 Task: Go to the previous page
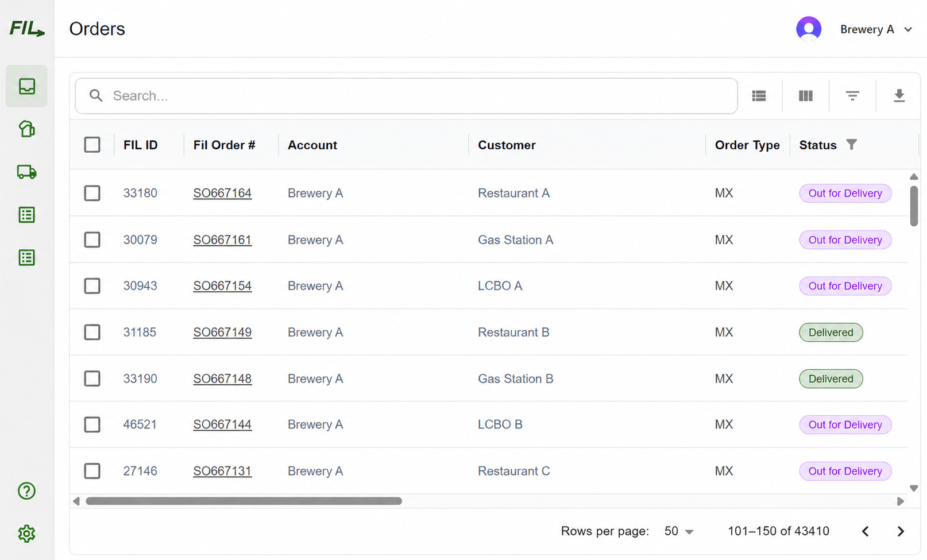[x=866, y=531]
